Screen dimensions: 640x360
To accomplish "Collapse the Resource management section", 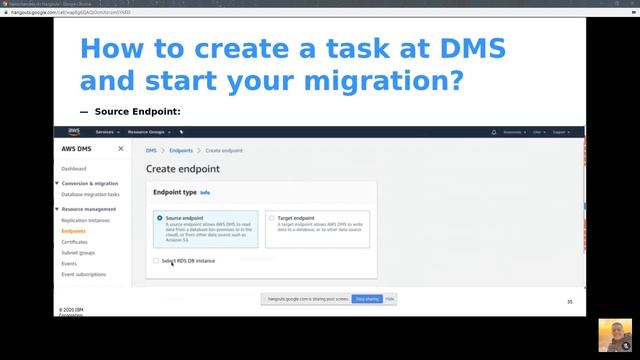I will [57, 209].
